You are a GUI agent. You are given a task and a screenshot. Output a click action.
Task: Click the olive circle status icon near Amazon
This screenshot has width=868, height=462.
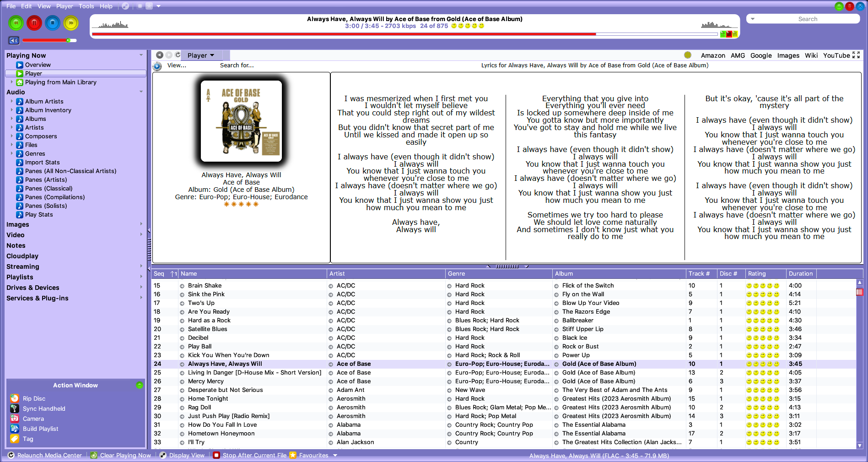pos(688,55)
